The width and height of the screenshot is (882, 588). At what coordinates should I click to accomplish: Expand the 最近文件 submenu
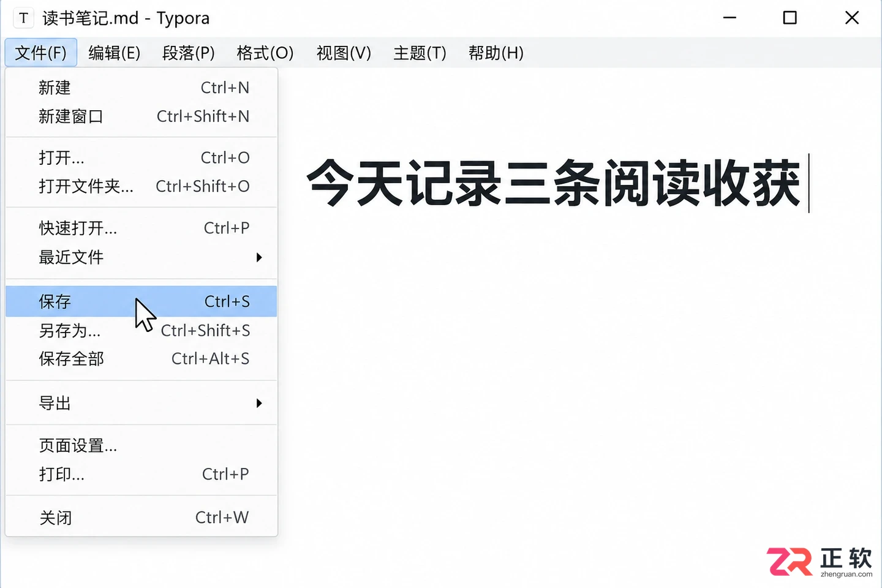tap(141, 257)
